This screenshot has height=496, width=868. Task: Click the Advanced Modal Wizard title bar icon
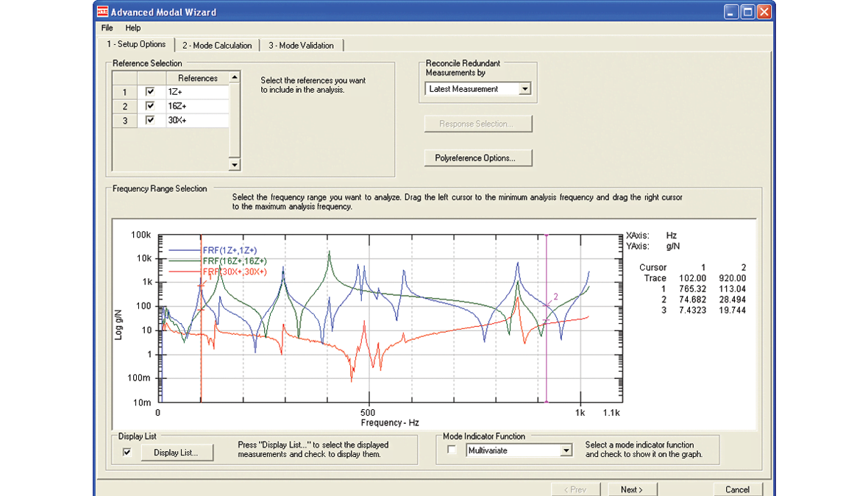coord(102,12)
